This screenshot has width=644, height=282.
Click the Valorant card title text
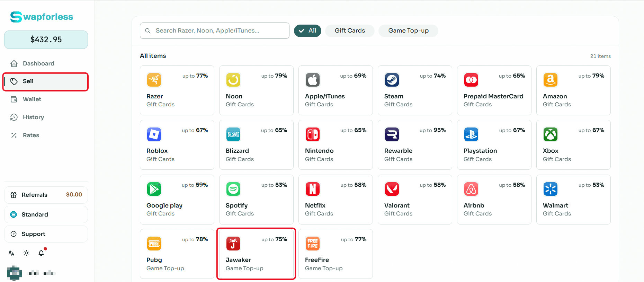click(x=397, y=205)
